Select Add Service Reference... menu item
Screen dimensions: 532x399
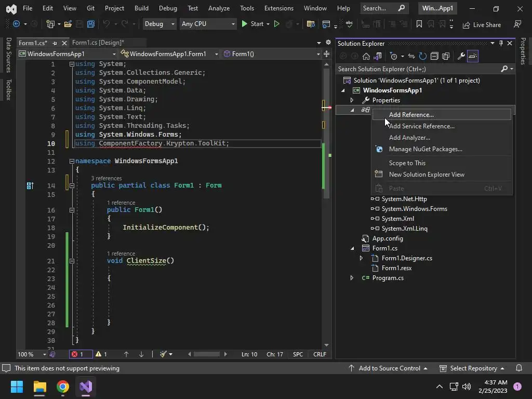click(x=442, y=126)
